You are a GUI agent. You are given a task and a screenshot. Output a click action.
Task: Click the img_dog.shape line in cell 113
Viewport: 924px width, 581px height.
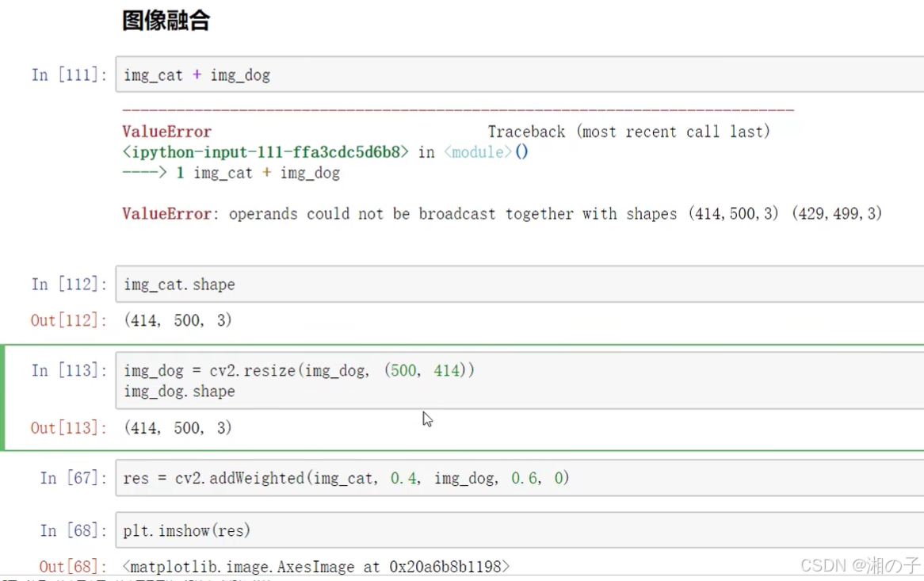(179, 392)
